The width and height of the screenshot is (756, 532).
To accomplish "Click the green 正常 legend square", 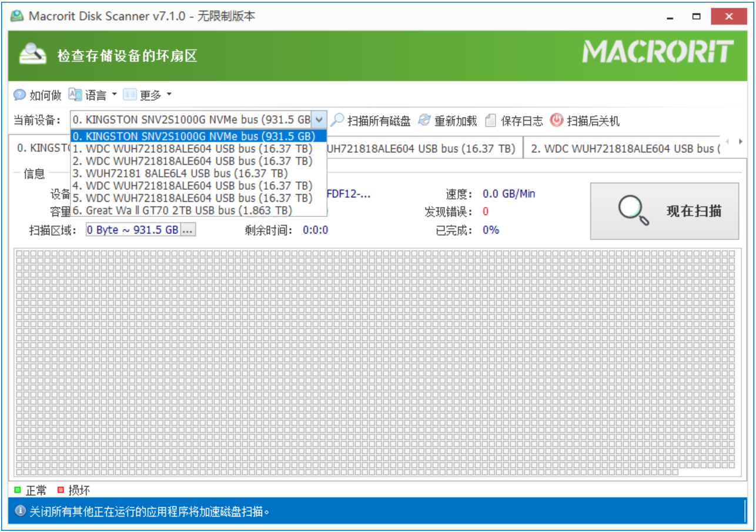I will (18, 490).
